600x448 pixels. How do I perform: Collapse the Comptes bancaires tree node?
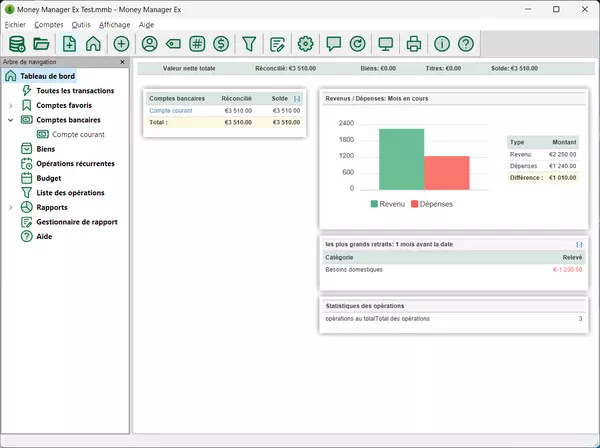click(x=10, y=119)
